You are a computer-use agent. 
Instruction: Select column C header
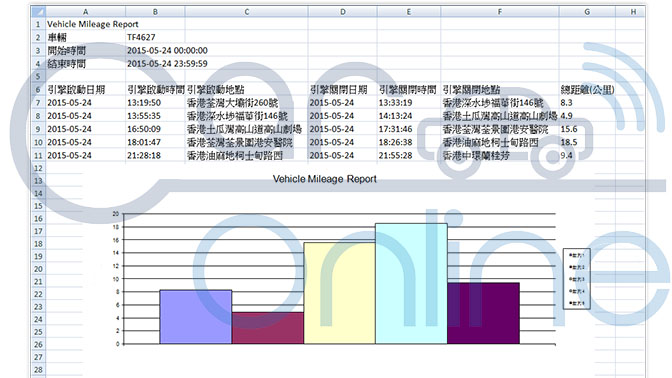pos(246,12)
